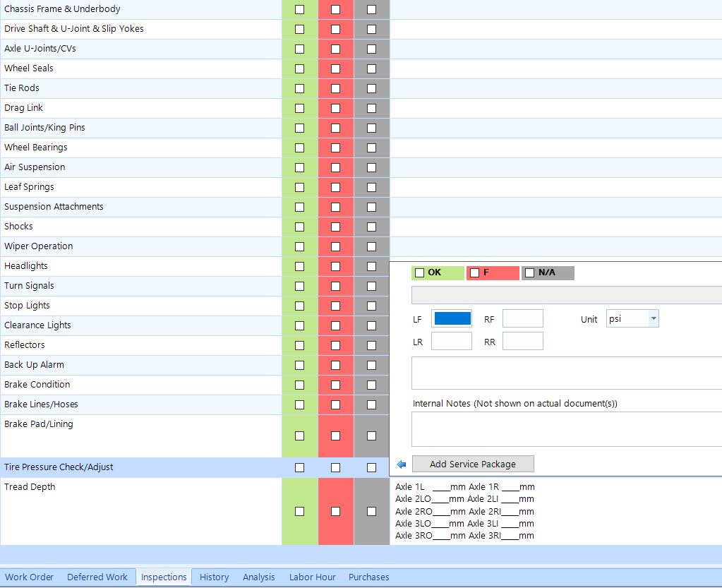Switch to the Purchases tab
The height and width of the screenshot is (588, 722).
pos(368,577)
